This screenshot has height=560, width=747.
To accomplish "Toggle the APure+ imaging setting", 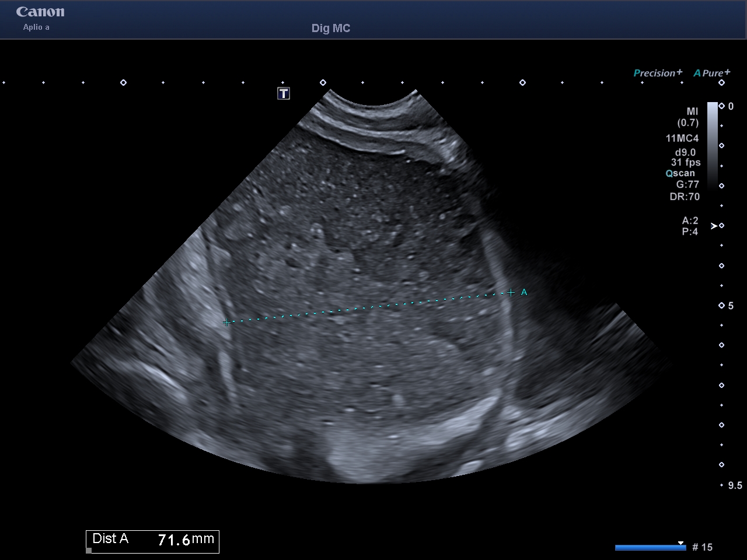I will pyautogui.click(x=711, y=73).
